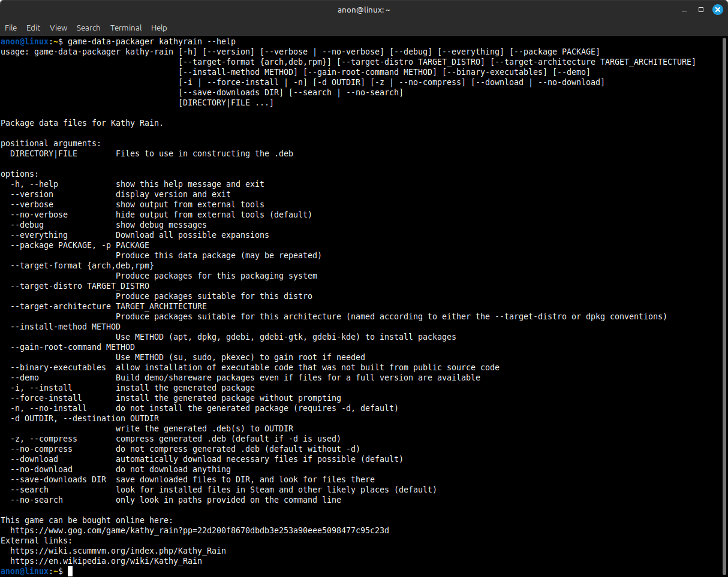This screenshot has width=728, height=577.
Task: Open the Search menu
Action: 88,28
